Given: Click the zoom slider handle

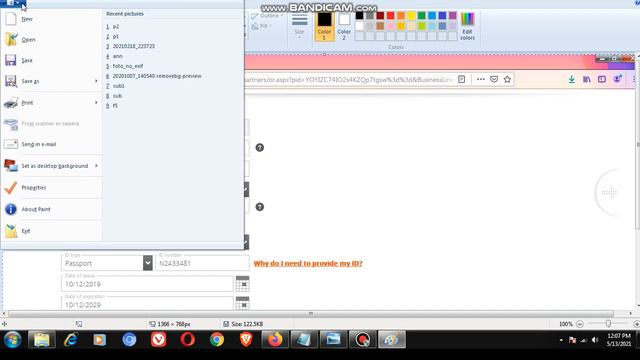Looking at the screenshot, I should pos(608,324).
